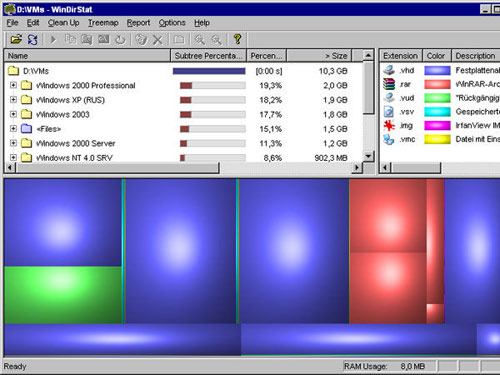The width and height of the screenshot is (500, 375).
Task: Open a drive with the toolbar Open icon
Action: [x=16, y=40]
